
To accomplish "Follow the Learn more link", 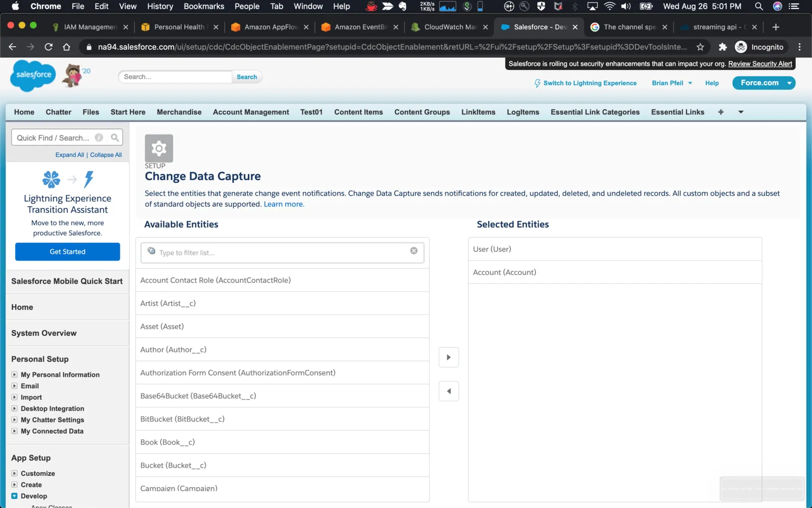I will point(284,204).
